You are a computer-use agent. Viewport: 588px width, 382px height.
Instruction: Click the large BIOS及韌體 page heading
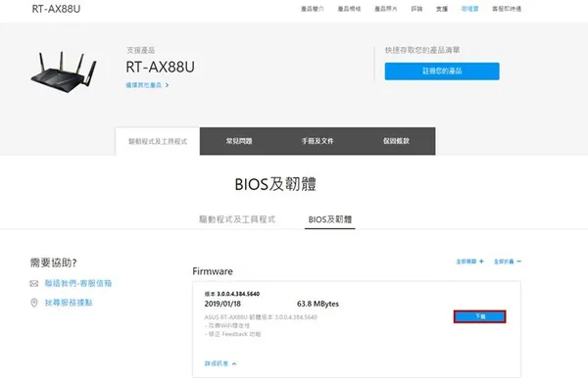pos(275,184)
